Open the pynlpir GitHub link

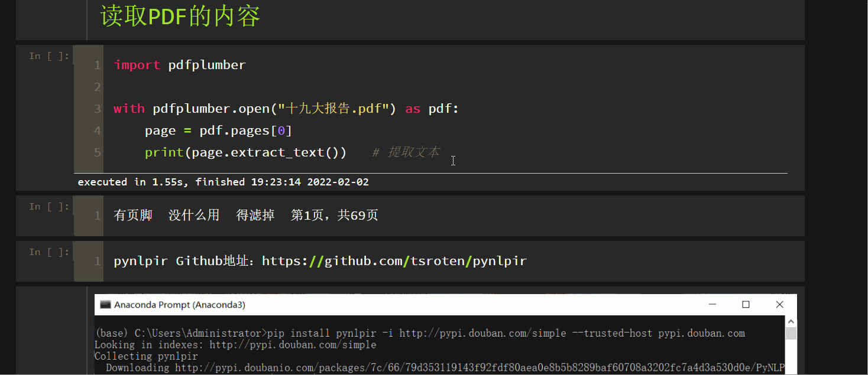pyautogui.click(x=394, y=260)
